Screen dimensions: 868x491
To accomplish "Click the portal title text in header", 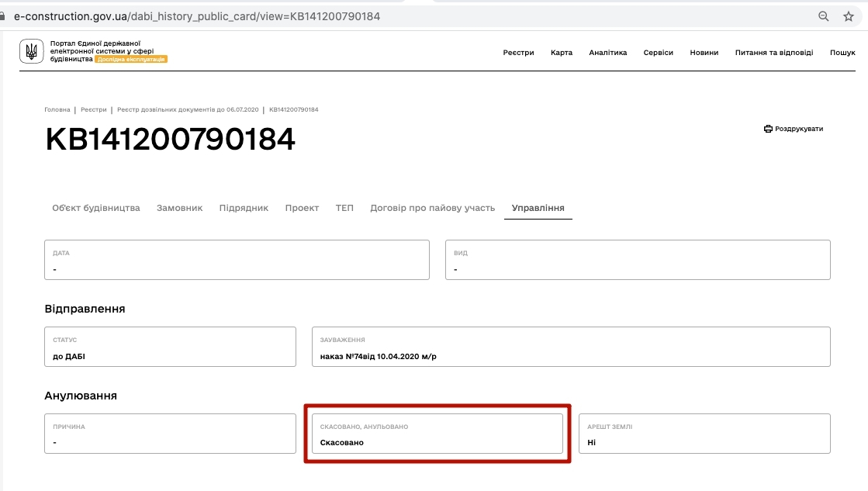I will click(102, 51).
